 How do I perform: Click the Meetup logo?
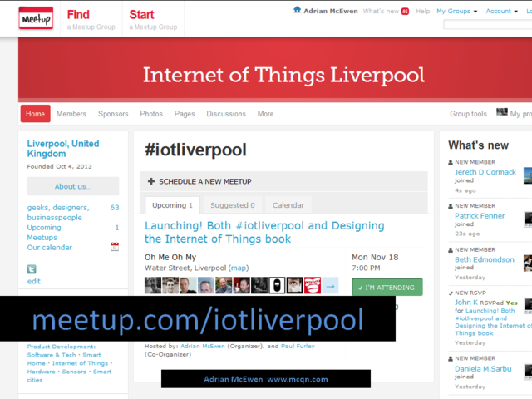(36, 18)
